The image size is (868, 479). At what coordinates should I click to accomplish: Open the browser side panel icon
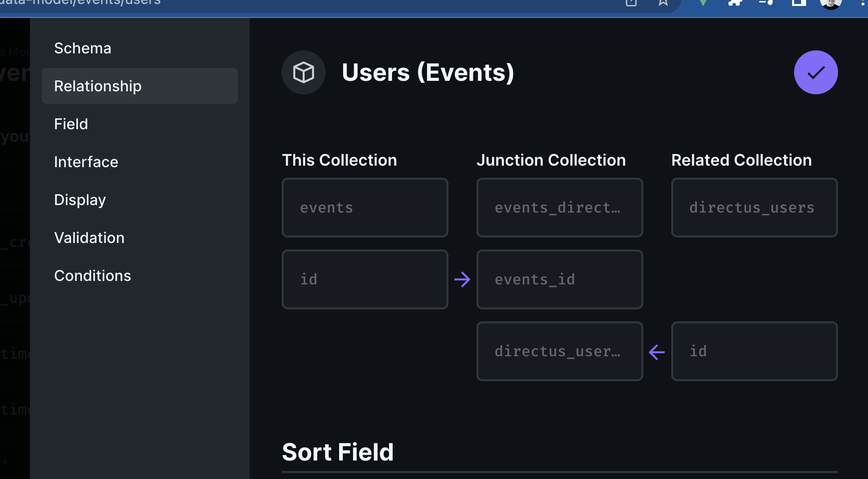799,2
